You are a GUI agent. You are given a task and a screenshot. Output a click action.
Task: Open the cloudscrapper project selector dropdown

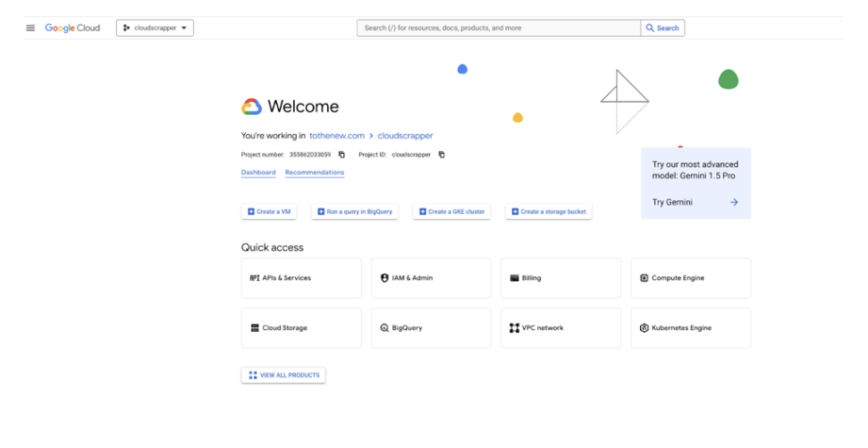tap(155, 27)
